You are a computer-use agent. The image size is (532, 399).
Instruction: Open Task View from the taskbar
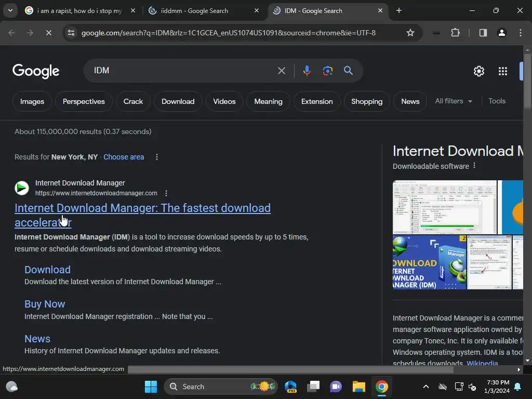[x=313, y=387]
